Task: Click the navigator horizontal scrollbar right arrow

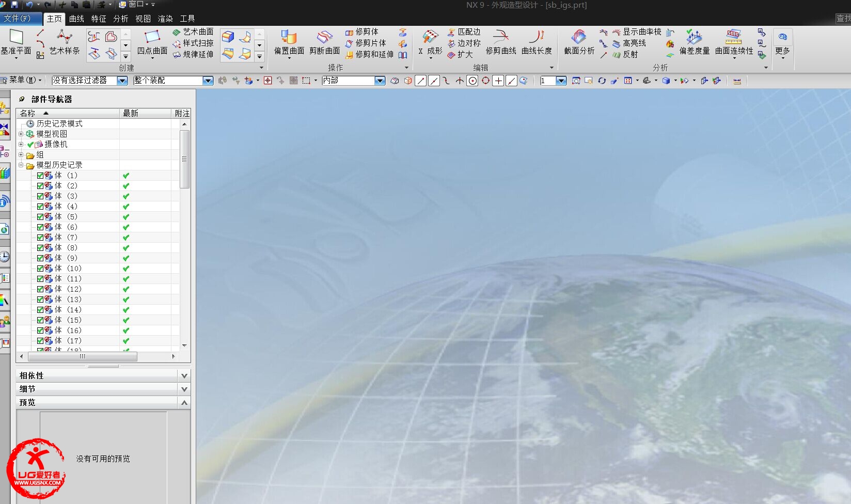Action: [174, 356]
